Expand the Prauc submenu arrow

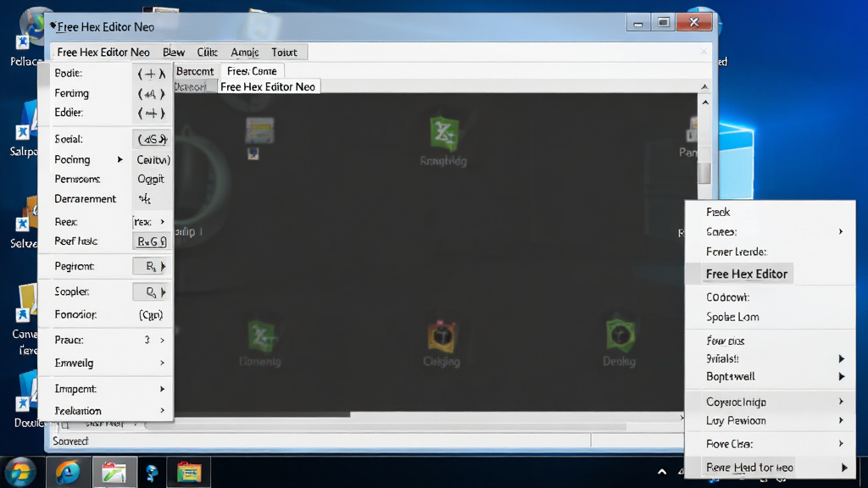click(x=162, y=340)
